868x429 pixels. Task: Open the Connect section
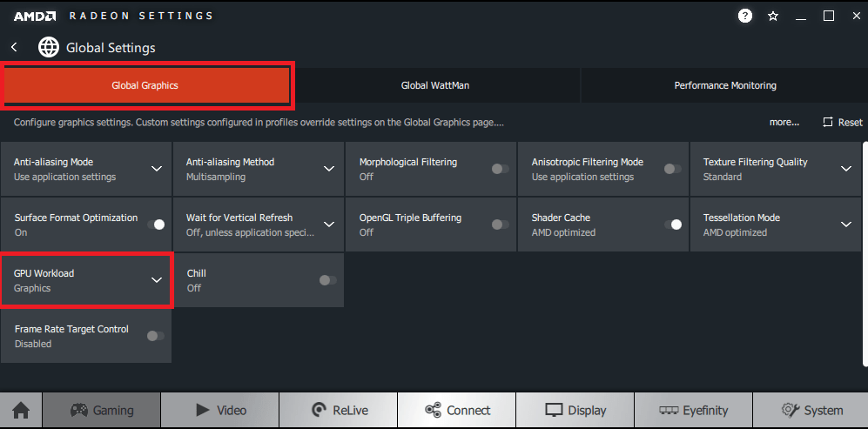(x=457, y=410)
